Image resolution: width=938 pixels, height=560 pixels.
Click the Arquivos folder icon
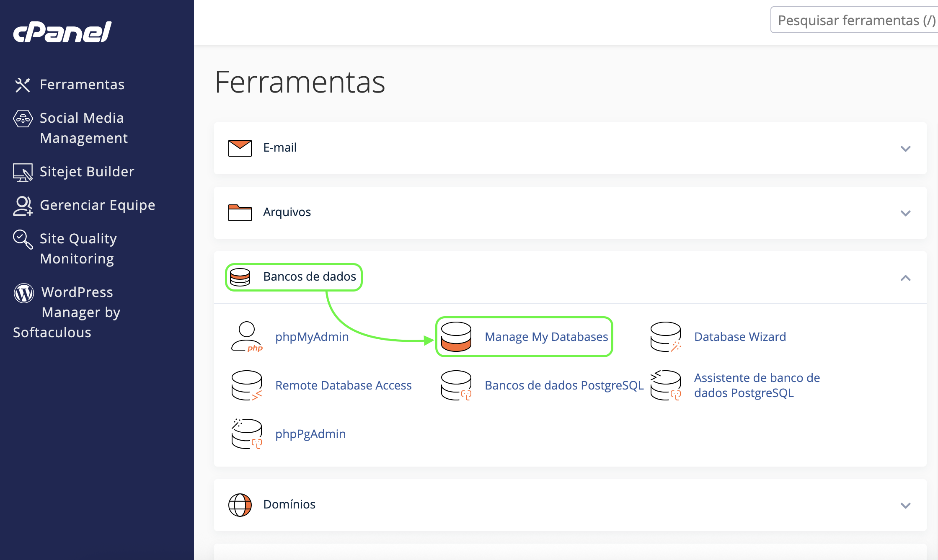click(240, 212)
